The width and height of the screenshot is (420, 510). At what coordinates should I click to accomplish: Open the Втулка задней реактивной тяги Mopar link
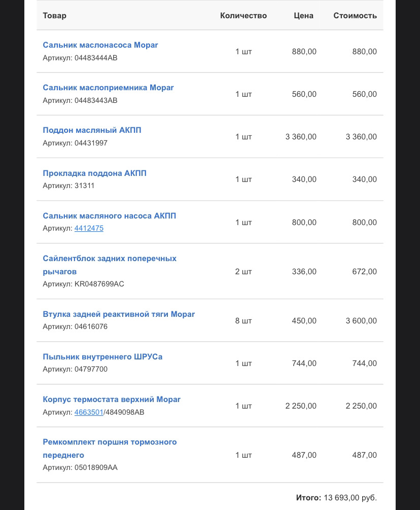[x=119, y=314]
